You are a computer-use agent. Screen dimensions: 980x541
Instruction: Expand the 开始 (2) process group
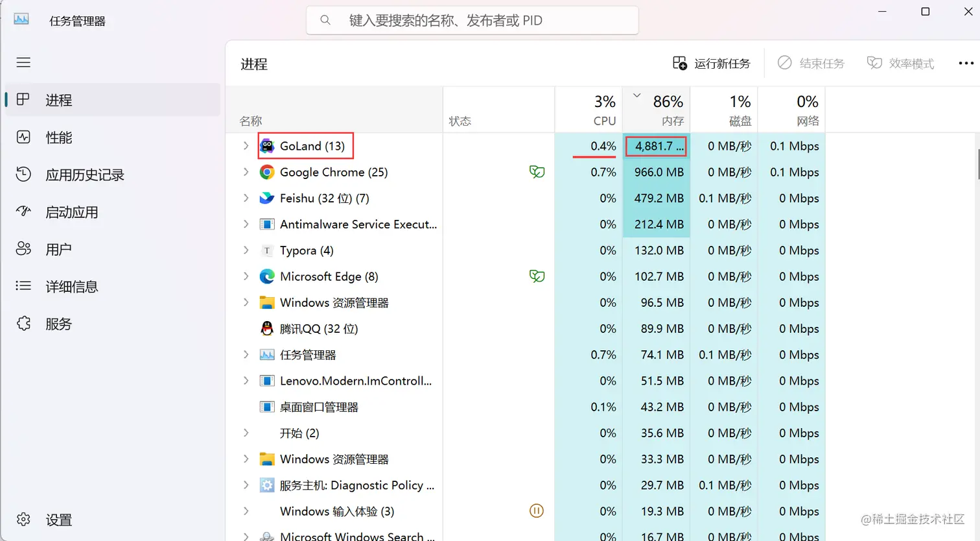246,433
